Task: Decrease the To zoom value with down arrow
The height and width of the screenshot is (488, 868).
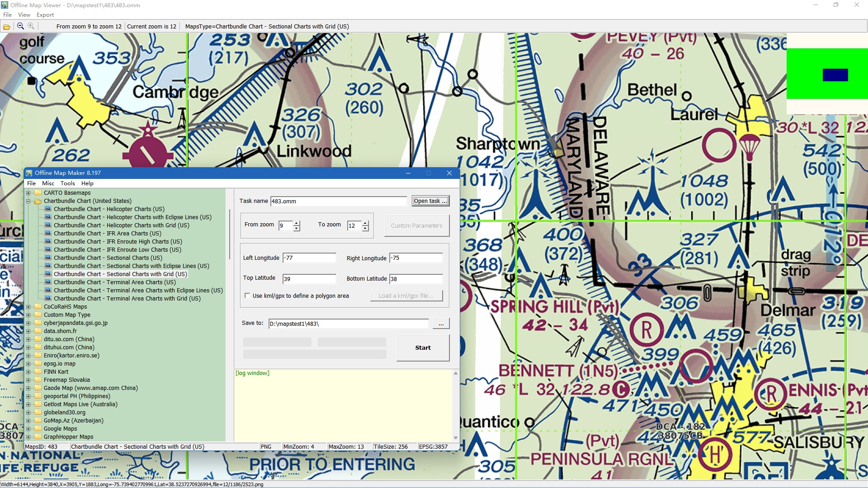Action: (365, 229)
